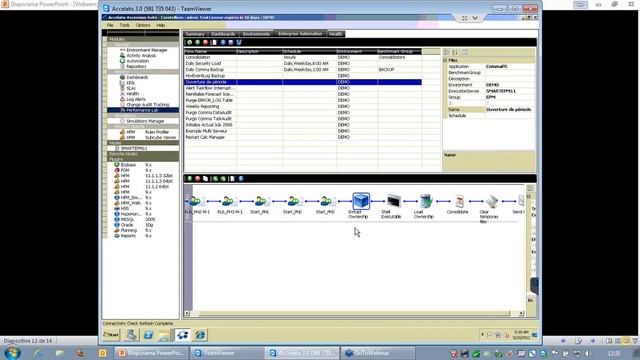Viewport: 640px width, 360px height.
Task: Select Repository in the sidebar
Action: pos(136,66)
